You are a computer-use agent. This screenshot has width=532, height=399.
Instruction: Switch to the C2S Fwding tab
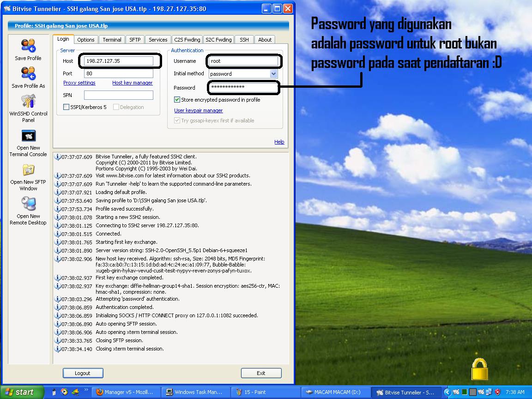point(187,40)
